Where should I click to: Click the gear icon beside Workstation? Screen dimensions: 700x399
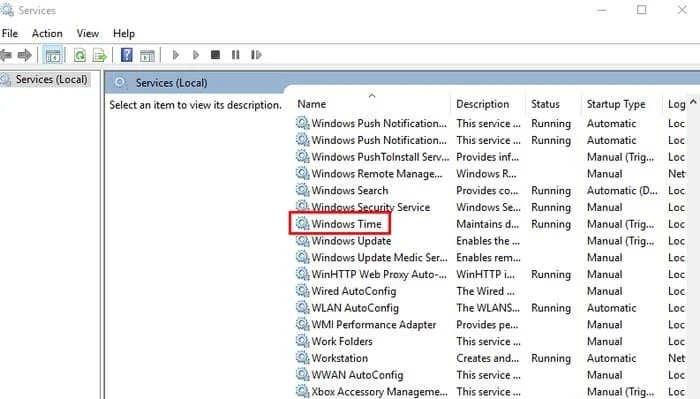tap(303, 357)
